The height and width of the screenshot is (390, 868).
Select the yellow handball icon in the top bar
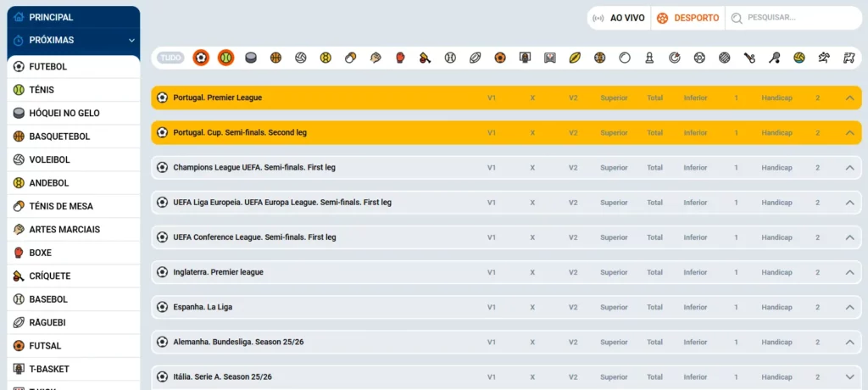[x=325, y=58]
